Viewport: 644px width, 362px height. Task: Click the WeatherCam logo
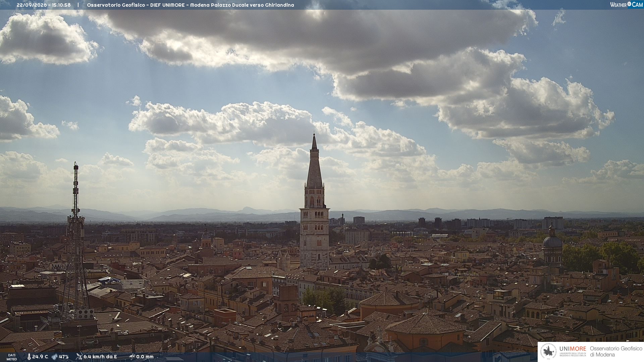point(626,5)
